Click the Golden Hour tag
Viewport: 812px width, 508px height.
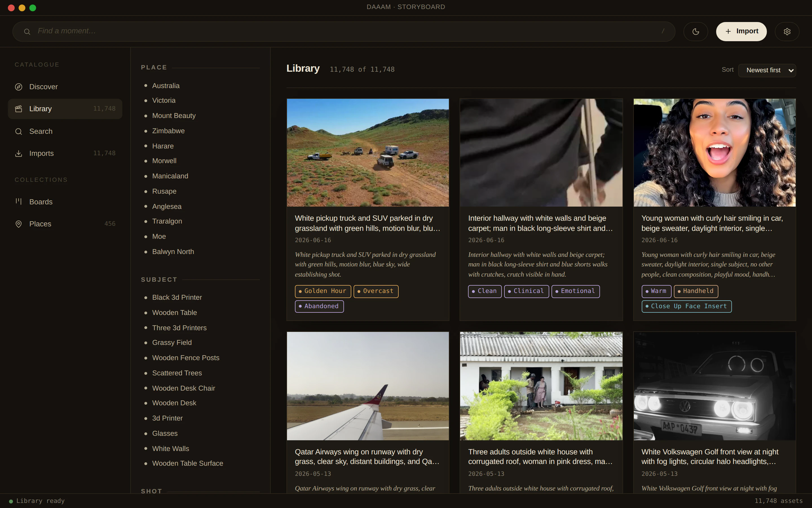(x=323, y=291)
